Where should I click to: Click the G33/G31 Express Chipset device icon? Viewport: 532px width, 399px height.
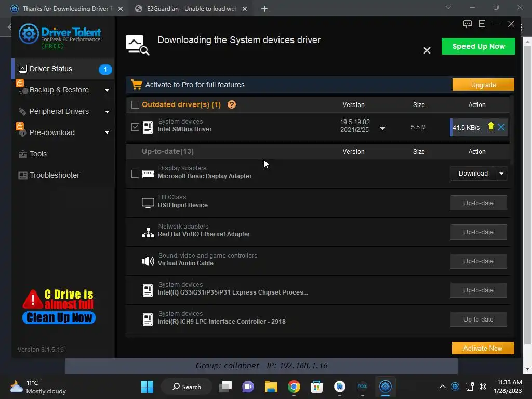point(148,290)
